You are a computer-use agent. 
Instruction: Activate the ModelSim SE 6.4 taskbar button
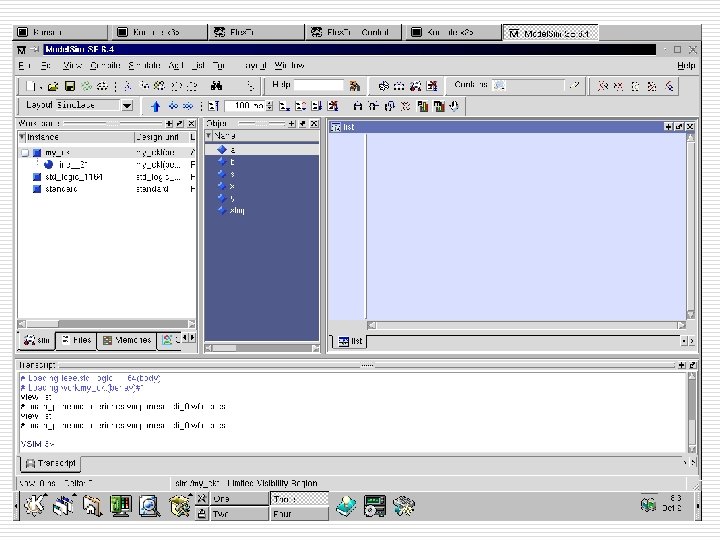pyautogui.click(x=550, y=33)
